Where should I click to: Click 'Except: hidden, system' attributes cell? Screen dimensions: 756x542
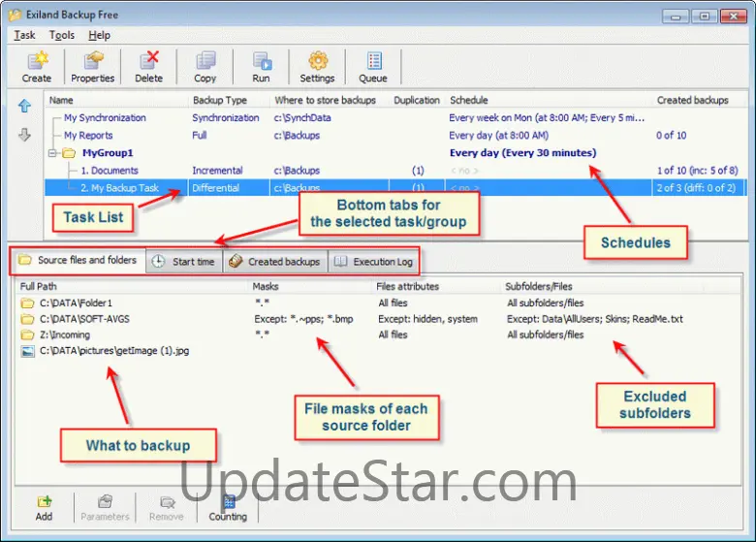[427, 319]
